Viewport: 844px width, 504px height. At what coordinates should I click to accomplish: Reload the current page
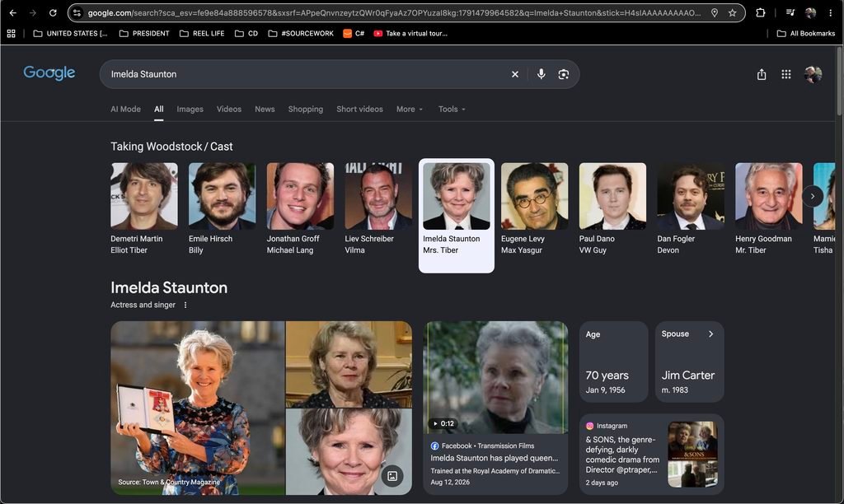53,13
